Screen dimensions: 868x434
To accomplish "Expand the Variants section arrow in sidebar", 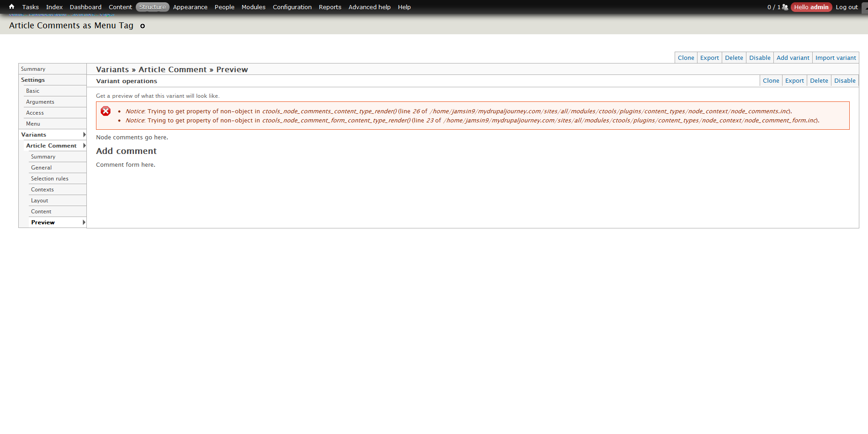I will (x=84, y=134).
